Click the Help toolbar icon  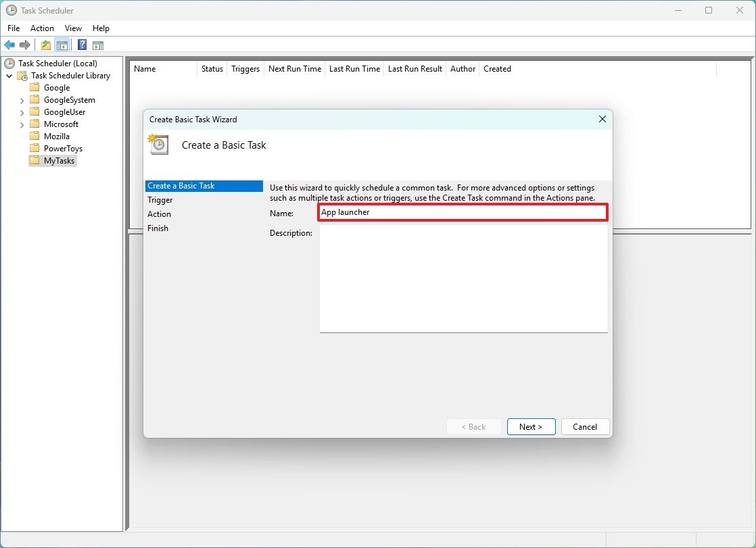[81, 45]
